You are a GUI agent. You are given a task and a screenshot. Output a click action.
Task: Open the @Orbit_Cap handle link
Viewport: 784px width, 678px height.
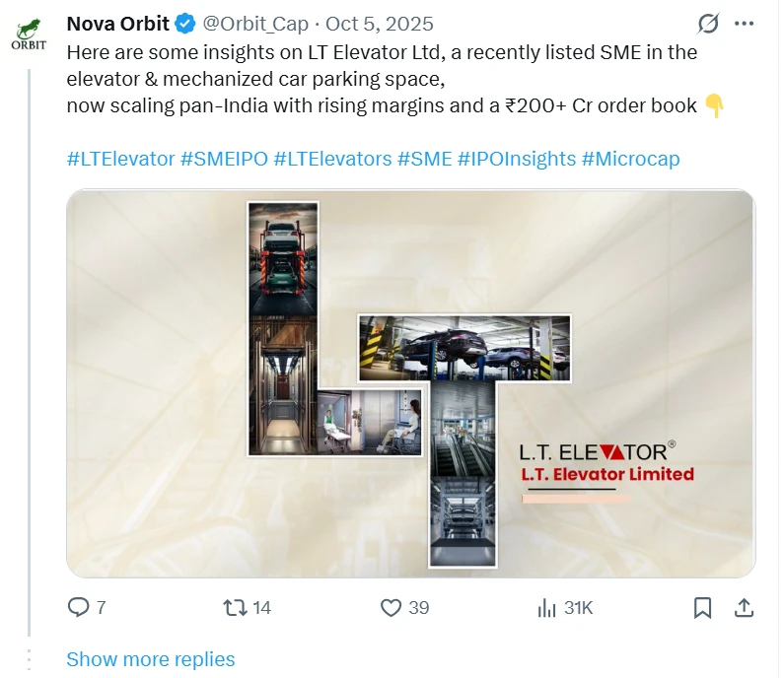coord(255,24)
